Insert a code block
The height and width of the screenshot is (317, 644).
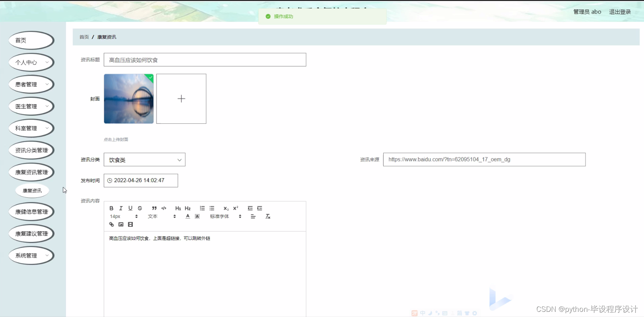point(164,208)
